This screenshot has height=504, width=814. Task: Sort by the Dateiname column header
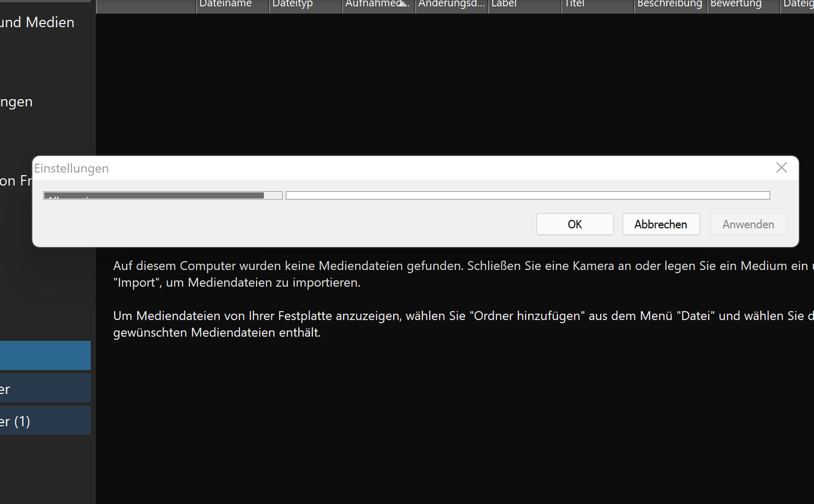coord(232,5)
